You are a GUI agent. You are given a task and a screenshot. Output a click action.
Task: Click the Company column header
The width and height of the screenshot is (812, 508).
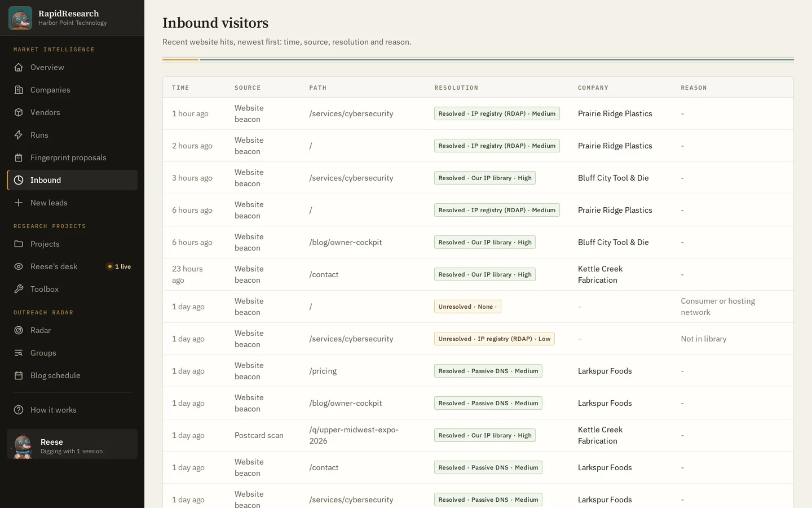click(x=593, y=87)
